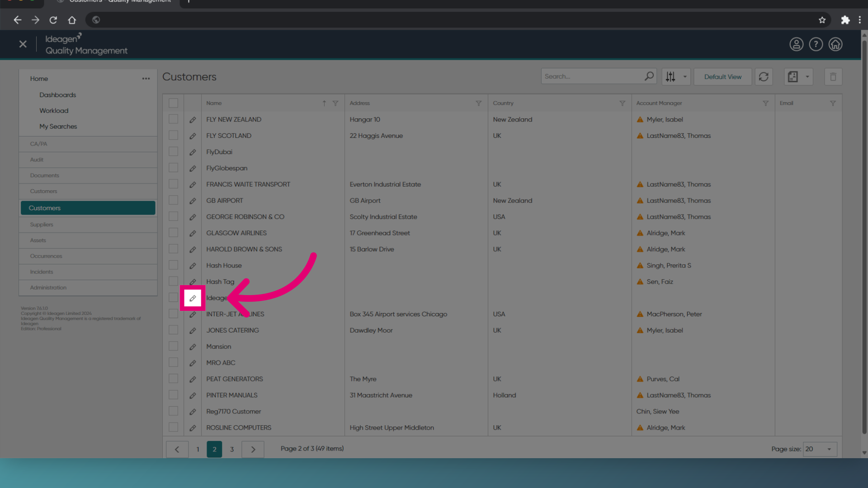Sort Name column with the arrow
The width and height of the screenshot is (868, 488).
324,103
